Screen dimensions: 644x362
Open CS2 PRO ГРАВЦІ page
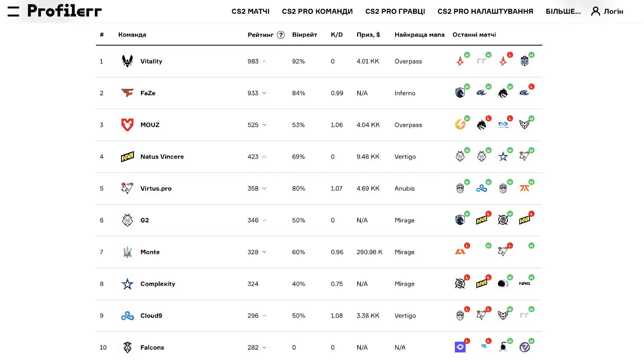(x=395, y=11)
